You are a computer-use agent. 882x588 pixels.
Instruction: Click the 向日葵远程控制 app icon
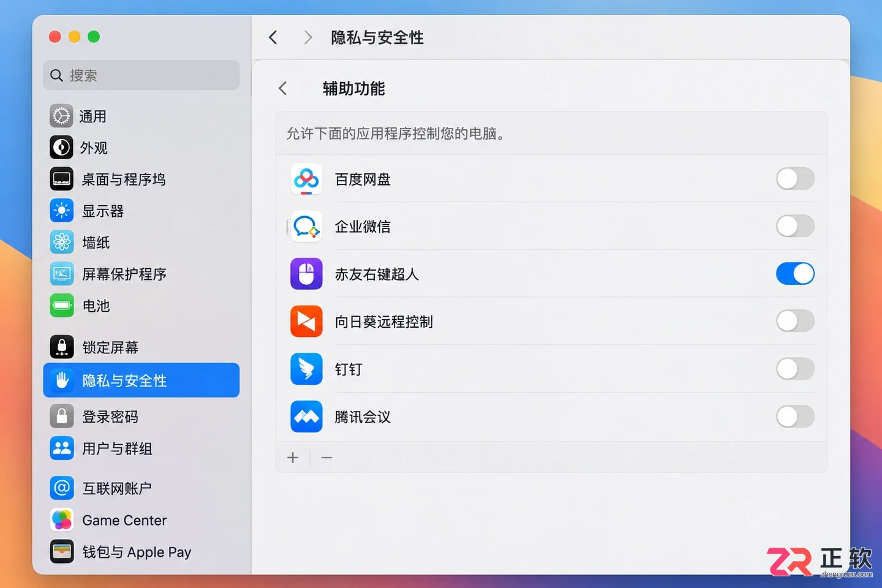pos(306,322)
